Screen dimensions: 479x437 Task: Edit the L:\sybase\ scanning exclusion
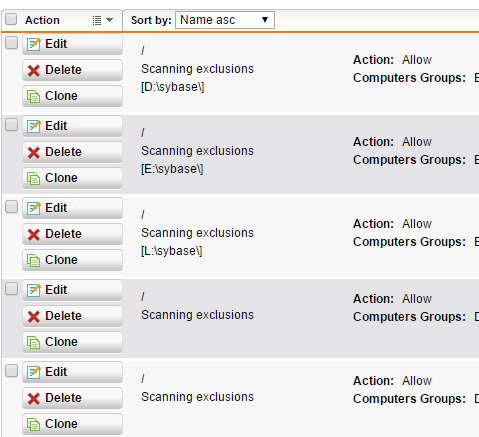pyautogui.click(x=72, y=208)
